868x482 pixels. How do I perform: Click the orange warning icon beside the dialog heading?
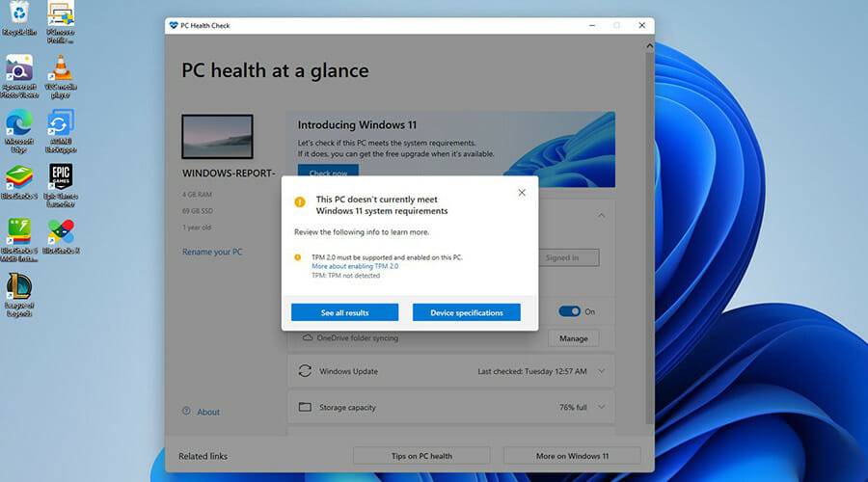(x=300, y=202)
